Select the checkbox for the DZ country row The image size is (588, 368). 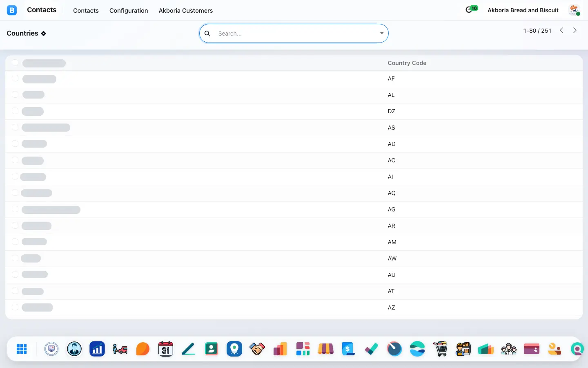point(15,111)
